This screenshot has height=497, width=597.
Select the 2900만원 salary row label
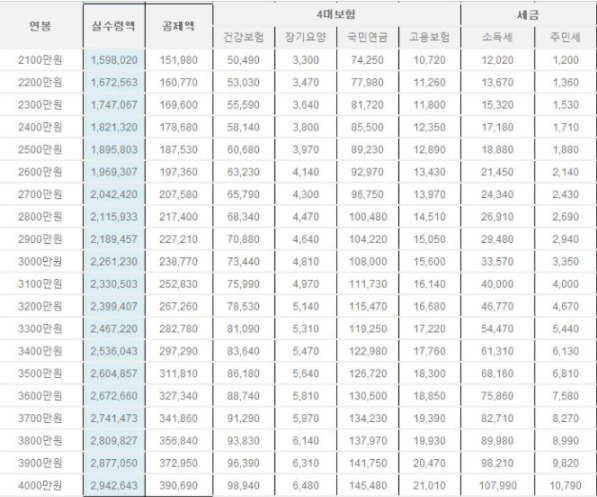pos(40,239)
